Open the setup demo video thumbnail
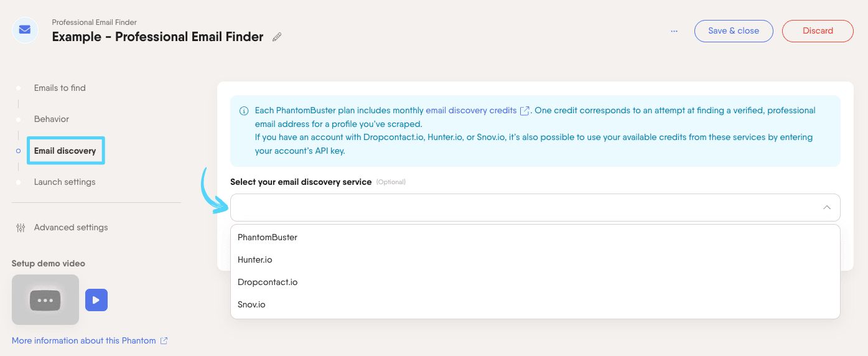The height and width of the screenshot is (356, 868). coord(45,300)
